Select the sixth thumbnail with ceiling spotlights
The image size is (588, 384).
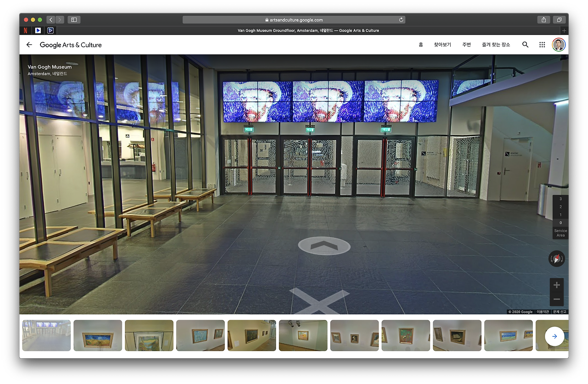point(303,335)
